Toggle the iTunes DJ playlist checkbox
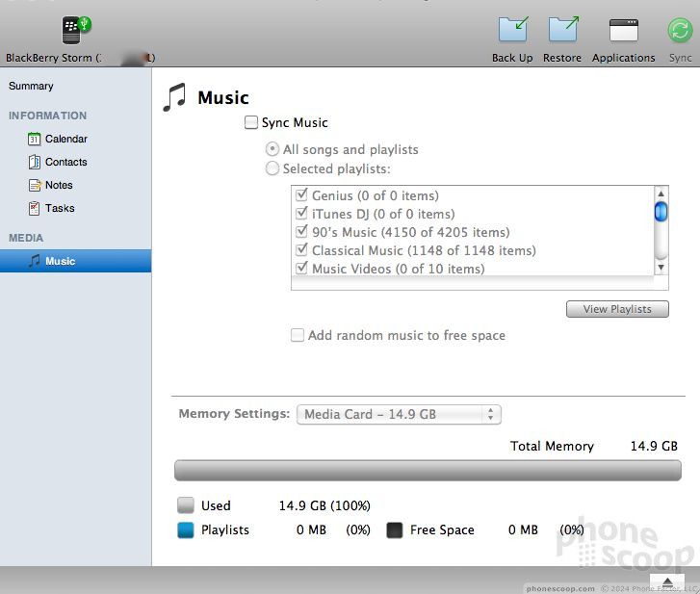700x594 pixels. pos(301,213)
